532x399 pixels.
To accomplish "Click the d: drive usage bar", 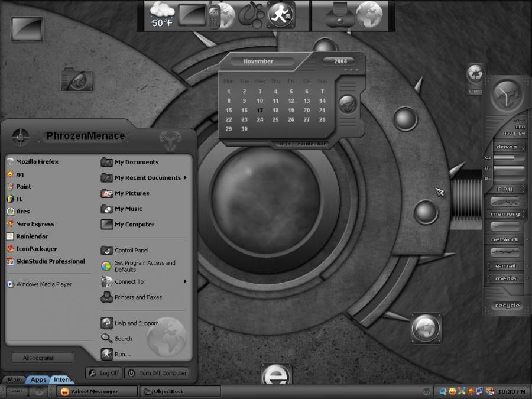I will [x=509, y=168].
